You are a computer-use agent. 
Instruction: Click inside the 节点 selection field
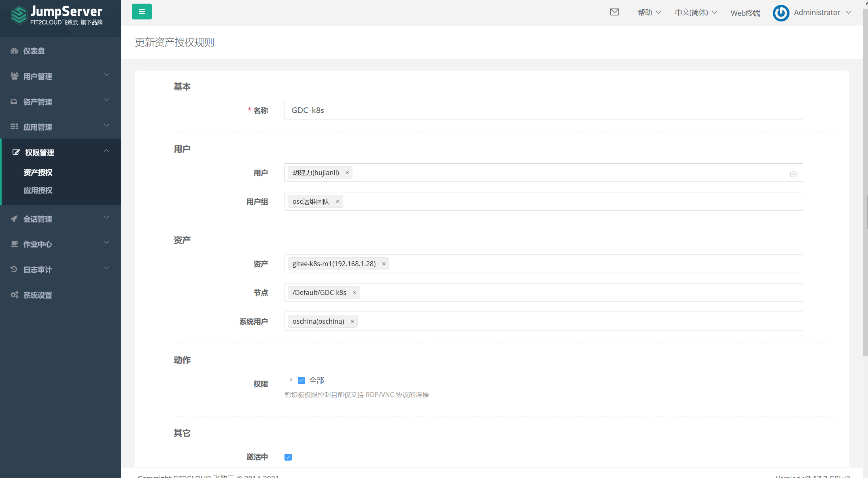(x=543, y=292)
